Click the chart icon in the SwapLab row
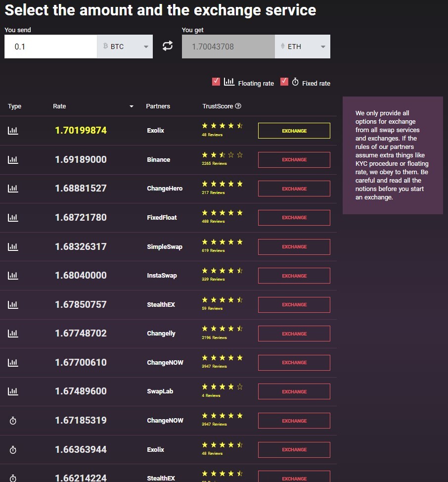The image size is (448, 482). [13, 391]
